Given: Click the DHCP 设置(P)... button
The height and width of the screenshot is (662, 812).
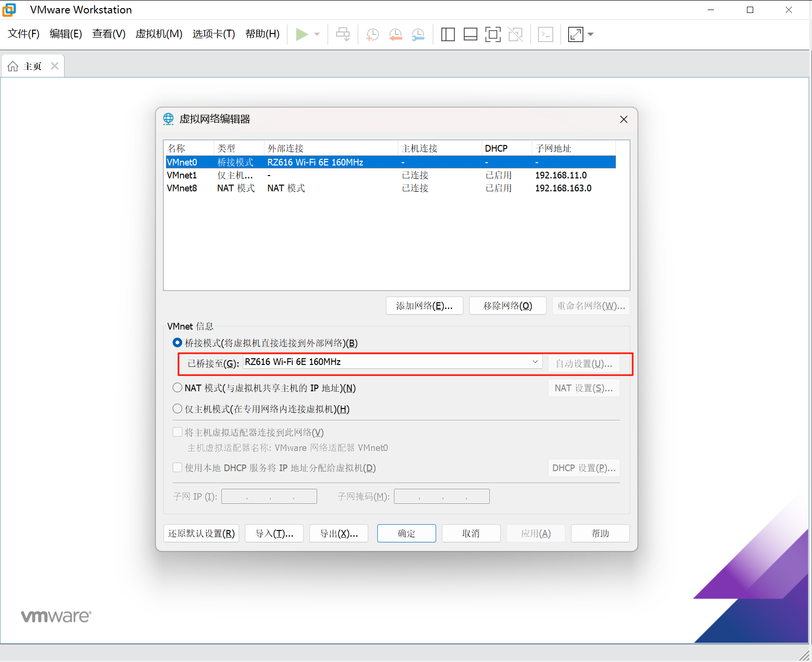Looking at the screenshot, I should tap(584, 468).
